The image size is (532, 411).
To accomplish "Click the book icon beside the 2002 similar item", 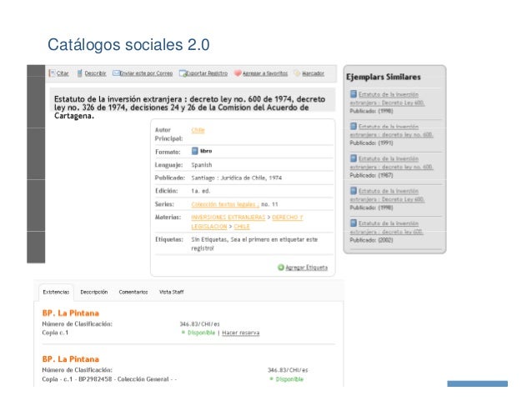I will tap(354, 223).
